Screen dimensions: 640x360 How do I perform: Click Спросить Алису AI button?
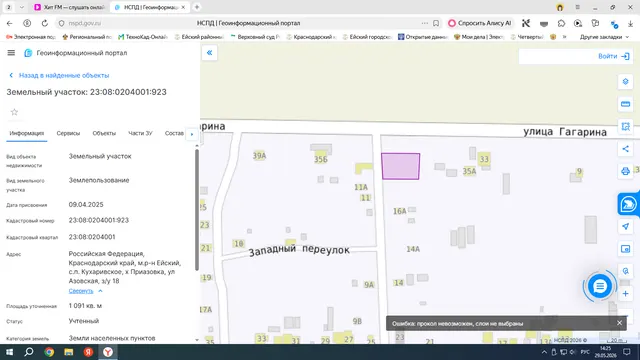(x=480, y=23)
